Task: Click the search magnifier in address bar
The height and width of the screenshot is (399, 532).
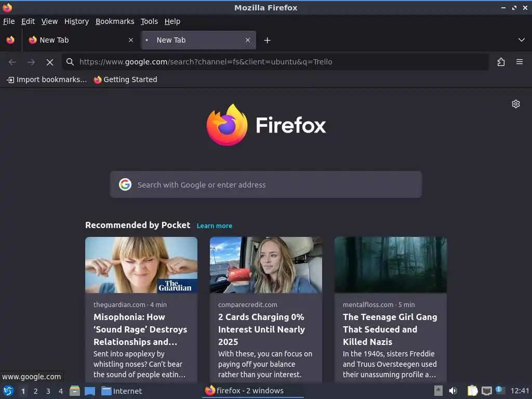Action: (70, 62)
